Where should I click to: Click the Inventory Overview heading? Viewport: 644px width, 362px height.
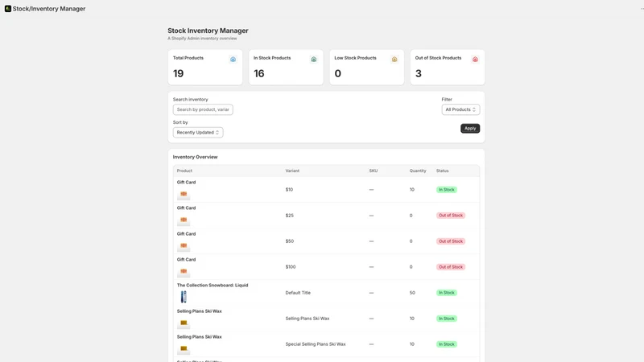coord(195,157)
